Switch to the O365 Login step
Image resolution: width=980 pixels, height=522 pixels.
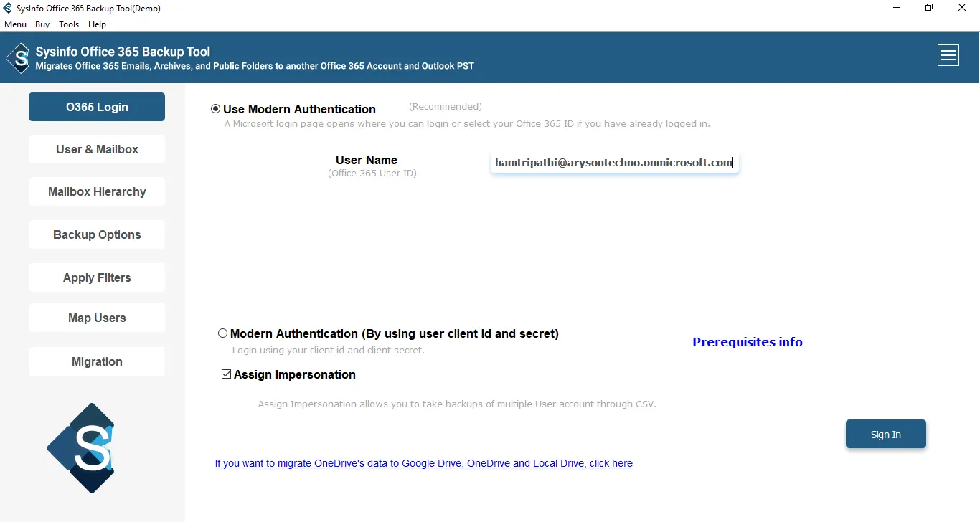(97, 107)
